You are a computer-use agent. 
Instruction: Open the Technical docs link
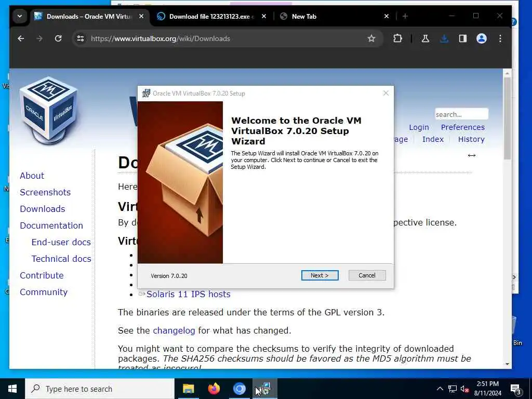[x=61, y=259]
